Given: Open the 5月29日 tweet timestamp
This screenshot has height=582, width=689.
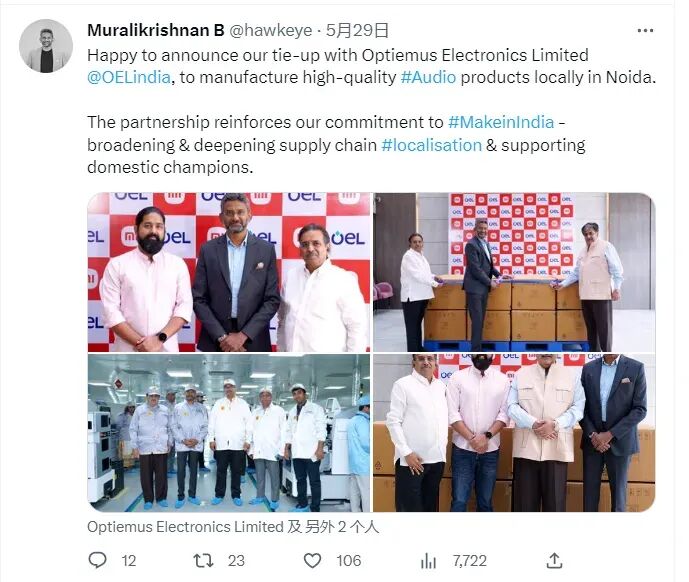Looking at the screenshot, I should tap(358, 30).
